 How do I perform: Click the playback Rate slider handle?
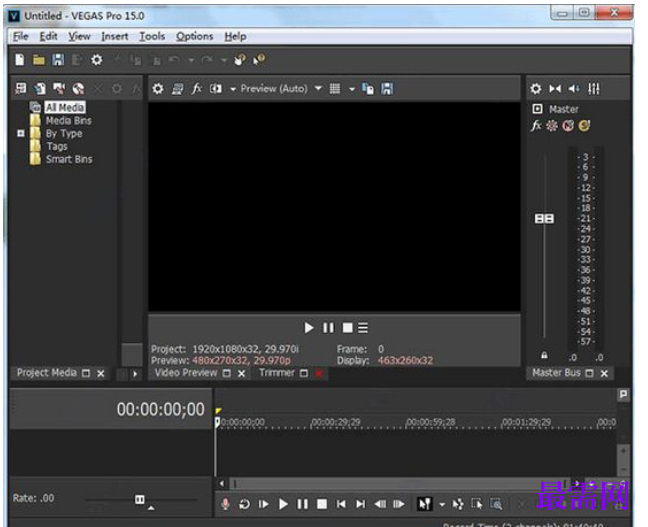(140, 499)
